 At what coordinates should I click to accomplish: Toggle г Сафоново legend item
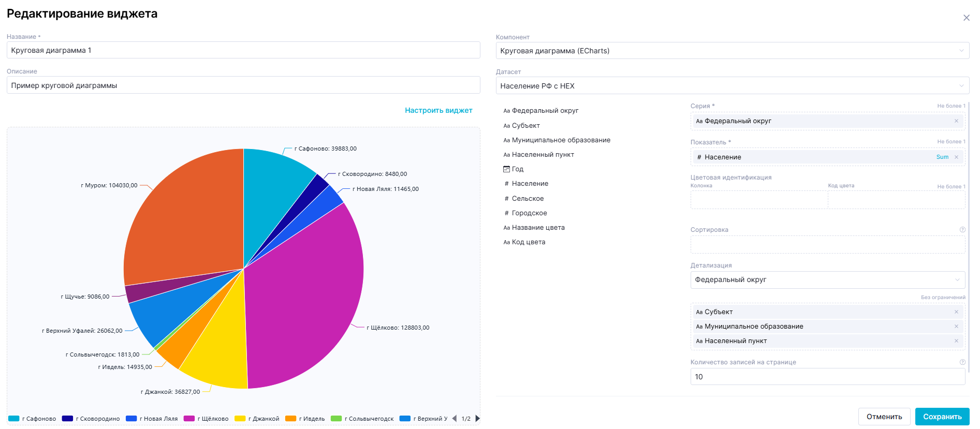tap(33, 419)
